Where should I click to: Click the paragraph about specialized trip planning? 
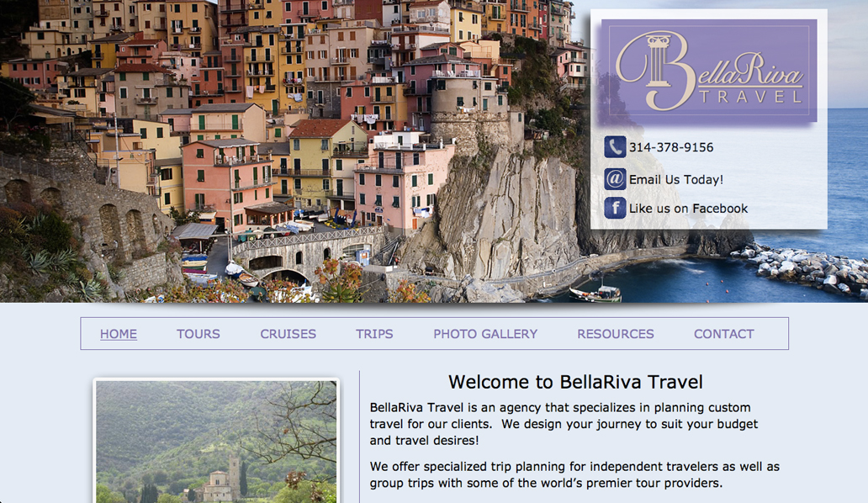pos(574,474)
